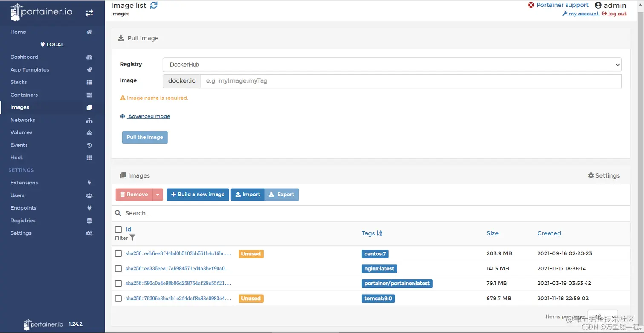Screen dimensions: 644x333
Task: Click the Users group icon
Action: [89, 195]
